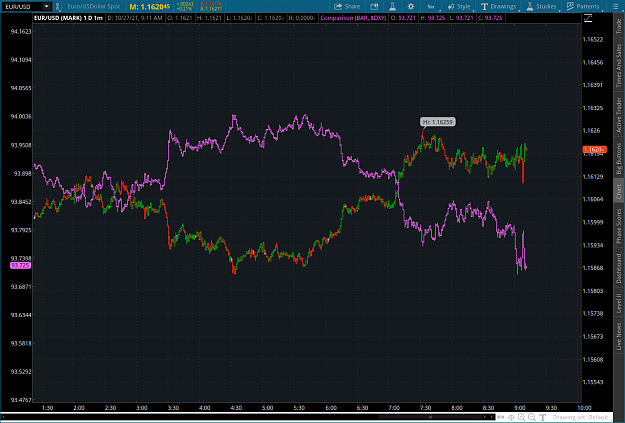Click the D: 10/27/21, 9:11 AM date readout
Viewport: 625px width, 423px height.
coord(135,18)
